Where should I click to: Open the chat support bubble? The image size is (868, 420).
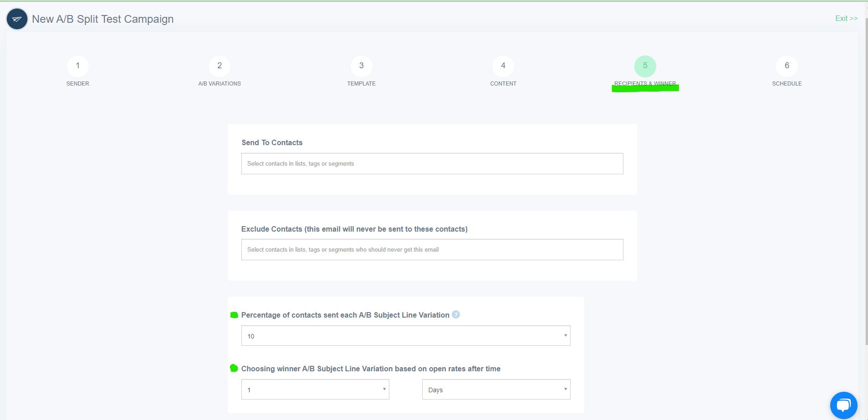point(843,405)
